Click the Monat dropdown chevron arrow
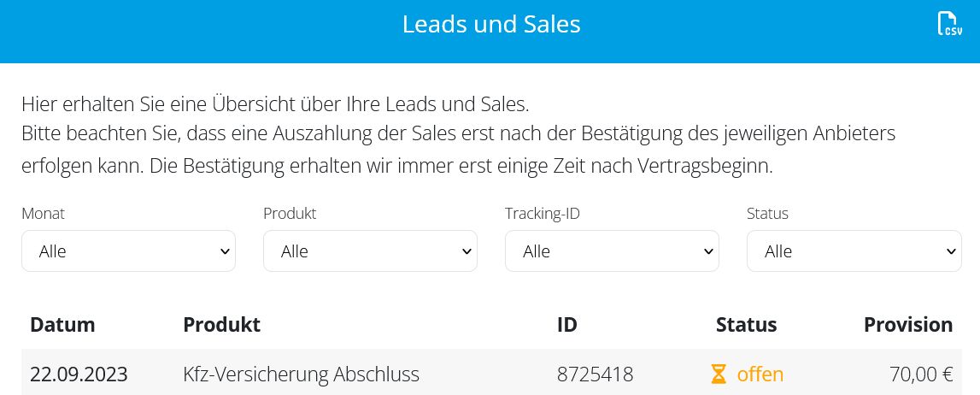Image resolution: width=980 pixels, height=395 pixels. [225, 251]
